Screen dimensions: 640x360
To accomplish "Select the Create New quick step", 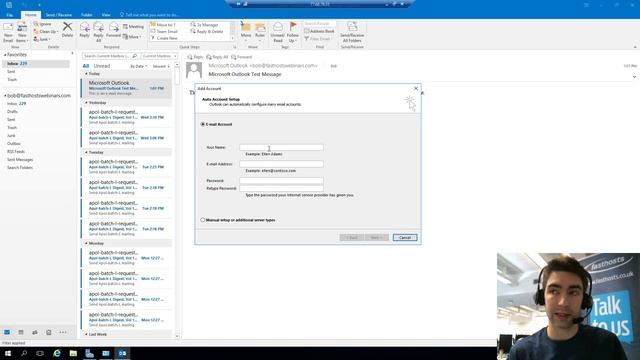I will point(164,38).
